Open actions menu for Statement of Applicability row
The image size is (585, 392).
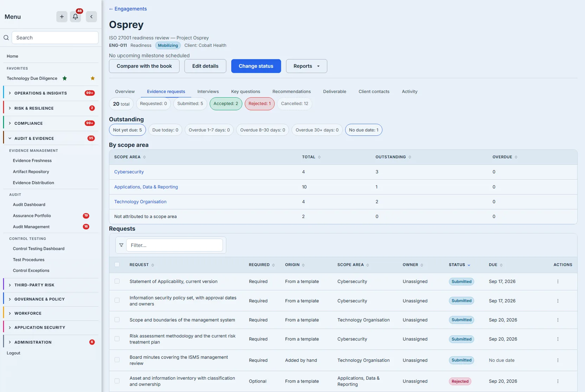click(x=558, y=282)
